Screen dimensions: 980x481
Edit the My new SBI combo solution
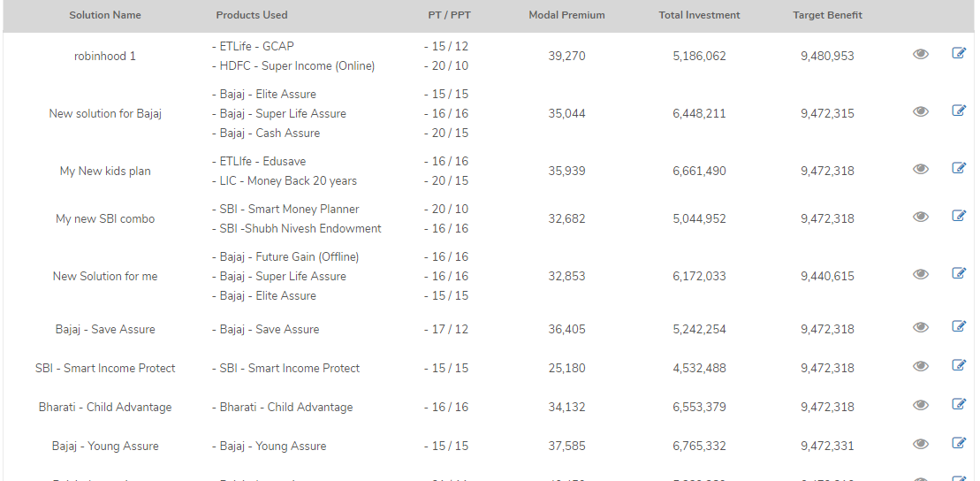[x=959, y=216]
